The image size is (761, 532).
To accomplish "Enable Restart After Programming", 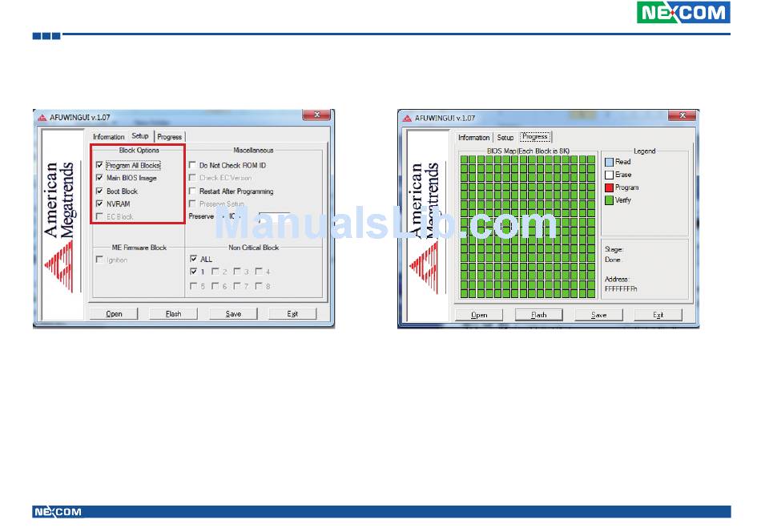I will point(193,191).
